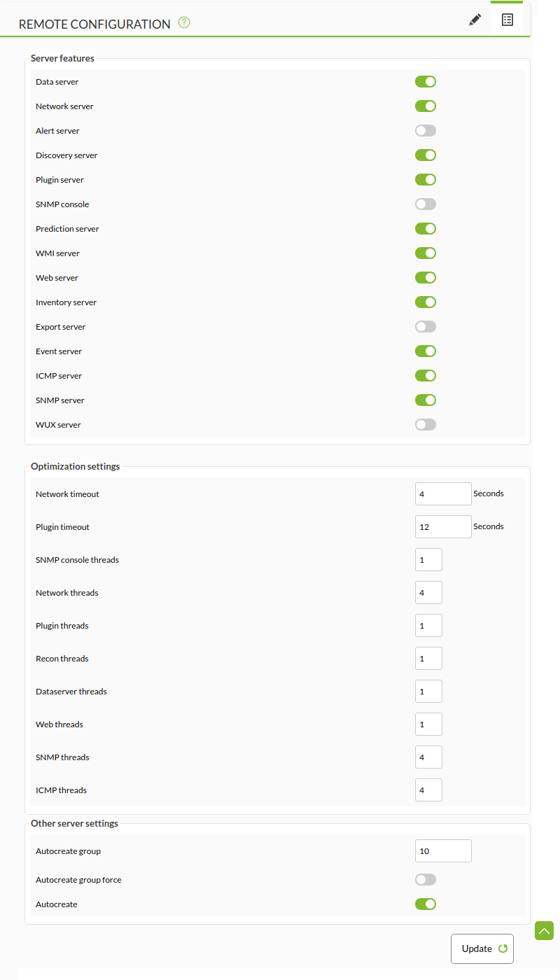Screen dimensions: 560x980
Task: Focus the Plugin timeout field
Action: click(x=443, y=527)
